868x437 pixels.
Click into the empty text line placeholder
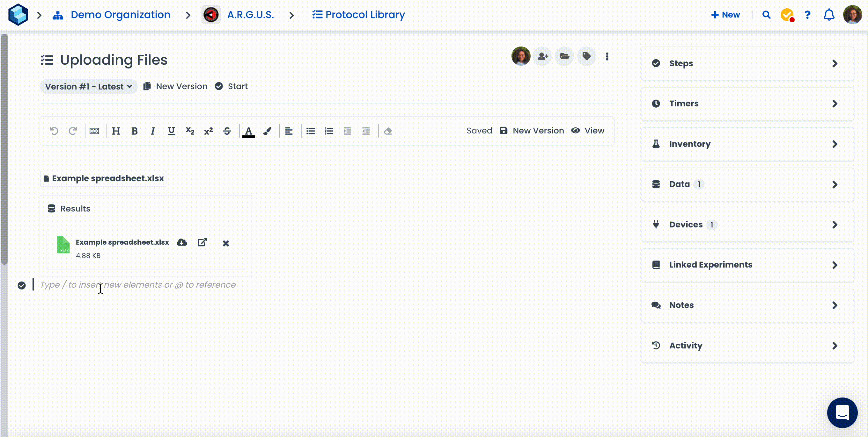[x=138, y=285]
